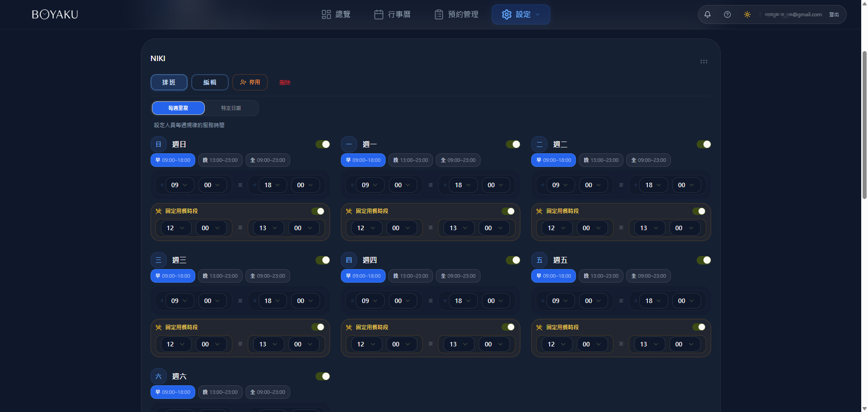Select 每週重複 tab

pyautogui.click(x=178, y=108)
